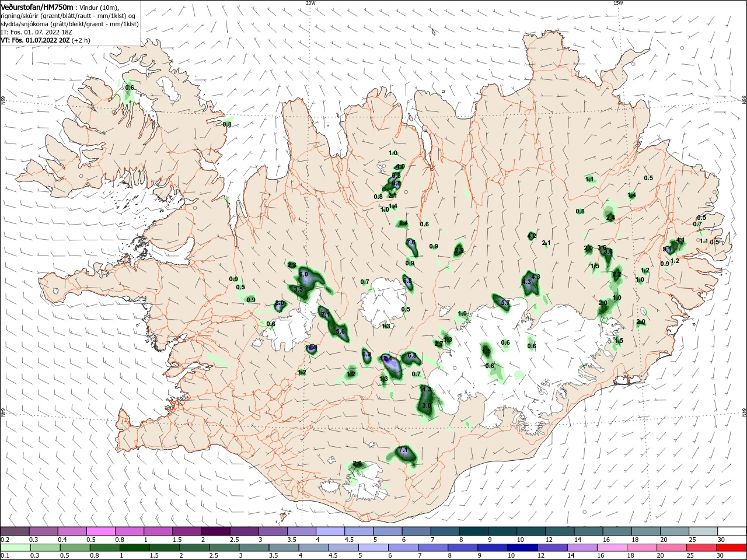
Task: Pick the medium green 0.5 rain legend swatch
Action: point(75,548)
